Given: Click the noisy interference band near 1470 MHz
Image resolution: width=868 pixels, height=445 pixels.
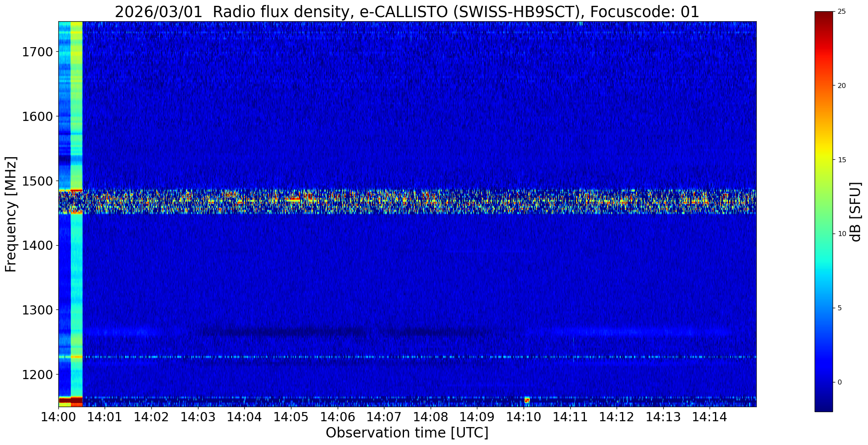Looking at the screenshot, I should tap(407, 201).
